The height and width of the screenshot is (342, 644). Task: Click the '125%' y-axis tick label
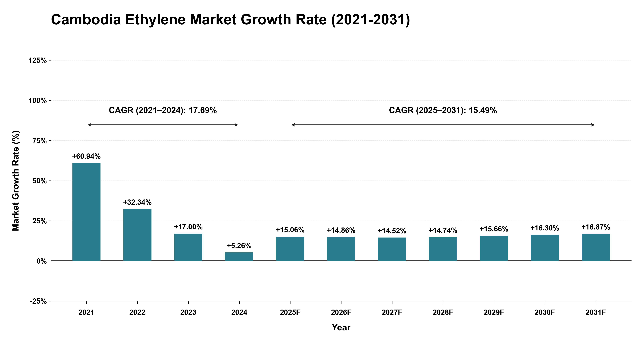pyautogui.click(x=38, y=60)
